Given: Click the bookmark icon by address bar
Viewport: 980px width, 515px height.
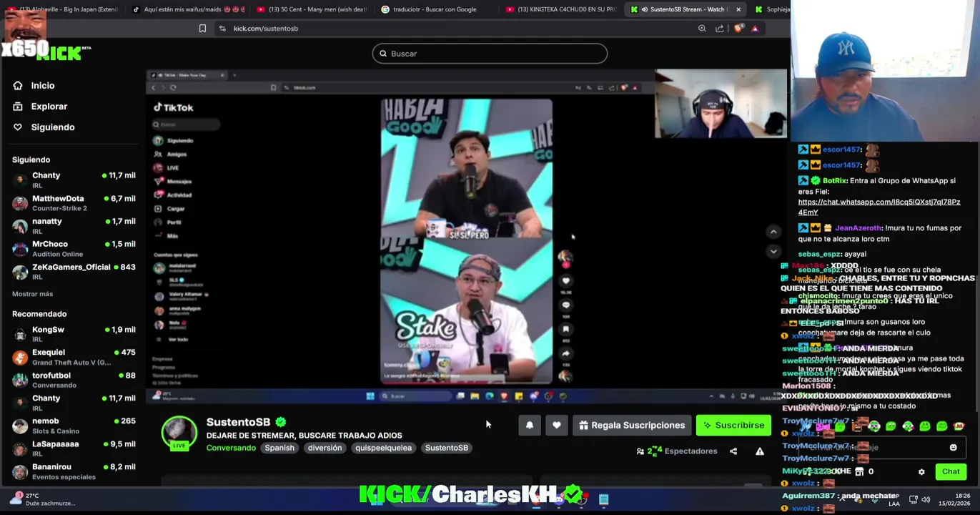Looking at the screenshot, I should tap(202, 29).
